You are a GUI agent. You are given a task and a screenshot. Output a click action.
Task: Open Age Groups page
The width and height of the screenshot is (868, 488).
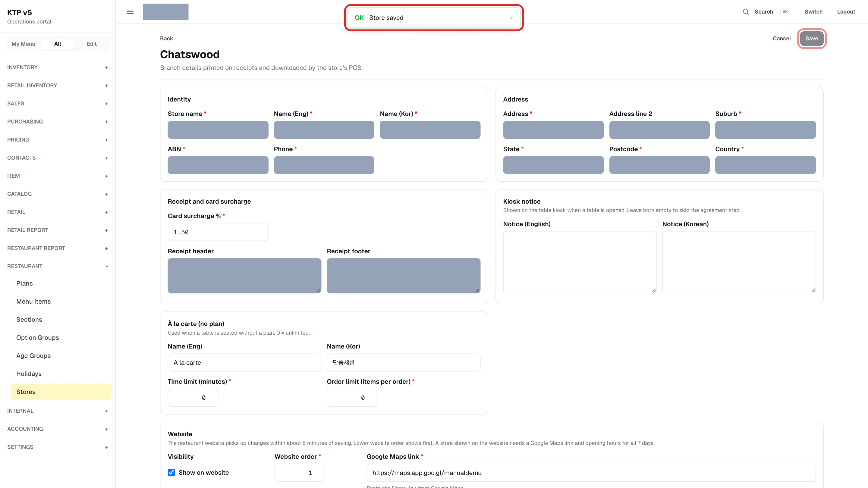coord(61,356)
